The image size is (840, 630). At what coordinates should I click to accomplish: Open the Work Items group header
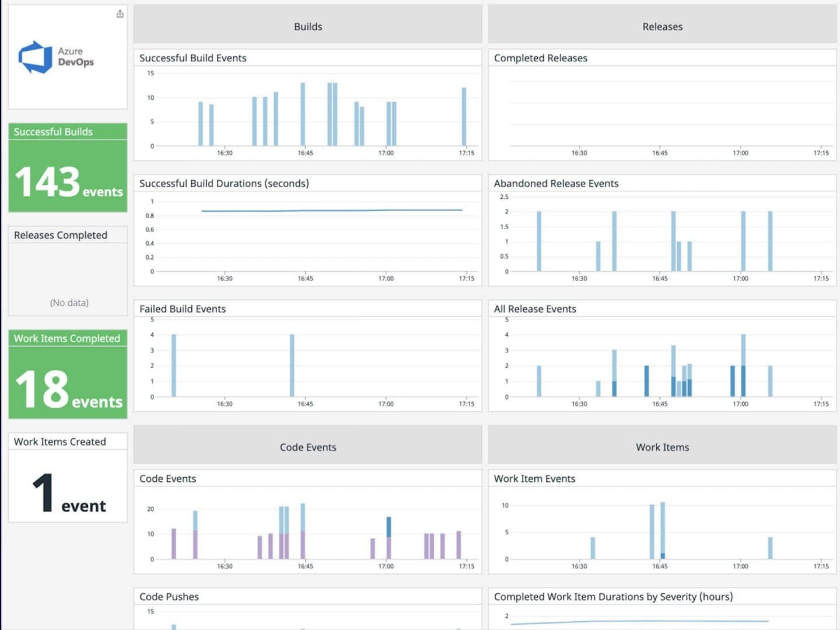662,447
